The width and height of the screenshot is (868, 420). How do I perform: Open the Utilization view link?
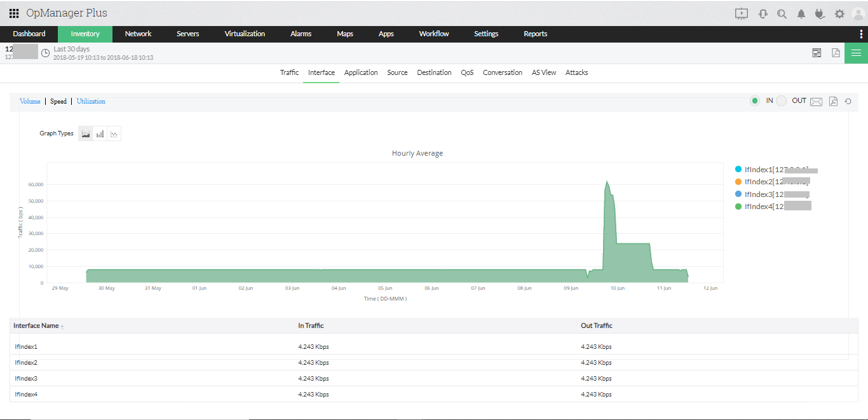(90, 101)
